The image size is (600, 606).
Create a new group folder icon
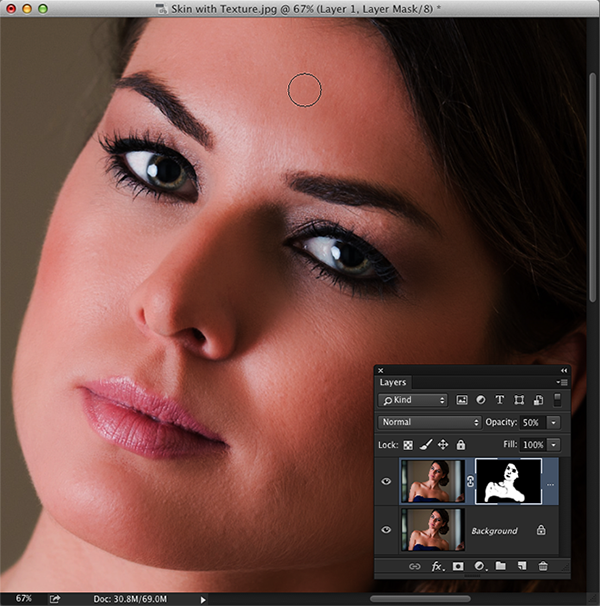(x=501, y=566)
